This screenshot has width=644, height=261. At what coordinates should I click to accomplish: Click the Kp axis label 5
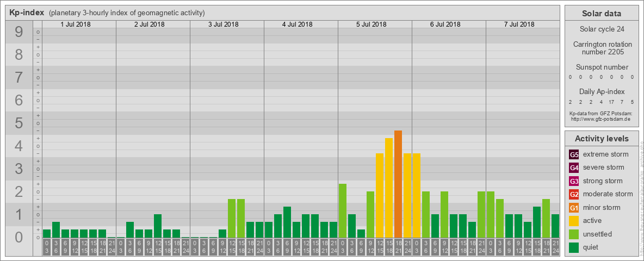click(19, 123)
